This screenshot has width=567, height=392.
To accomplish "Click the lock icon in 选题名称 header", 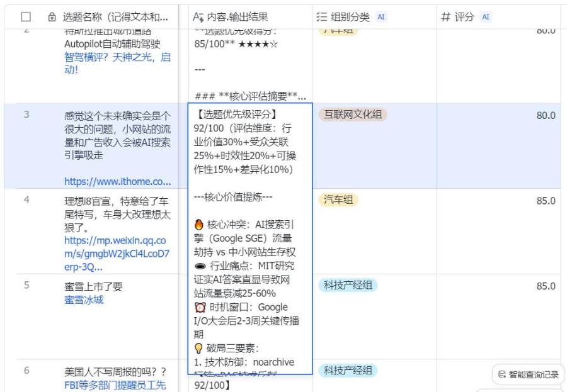I will point(52,17).
